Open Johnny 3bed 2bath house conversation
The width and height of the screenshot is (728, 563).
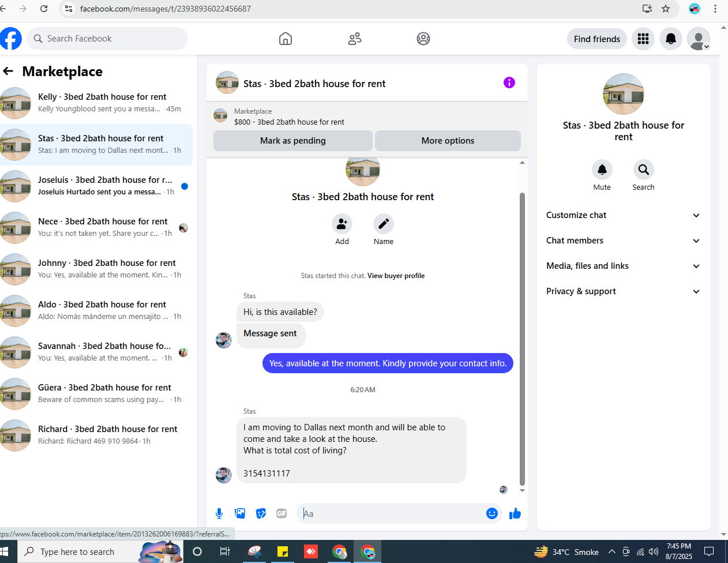click(96, 269)
